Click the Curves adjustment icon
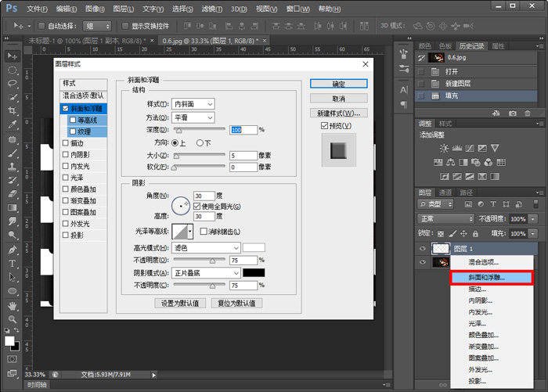The width and height of the screenshot is (548, 392). click(470, 148)
